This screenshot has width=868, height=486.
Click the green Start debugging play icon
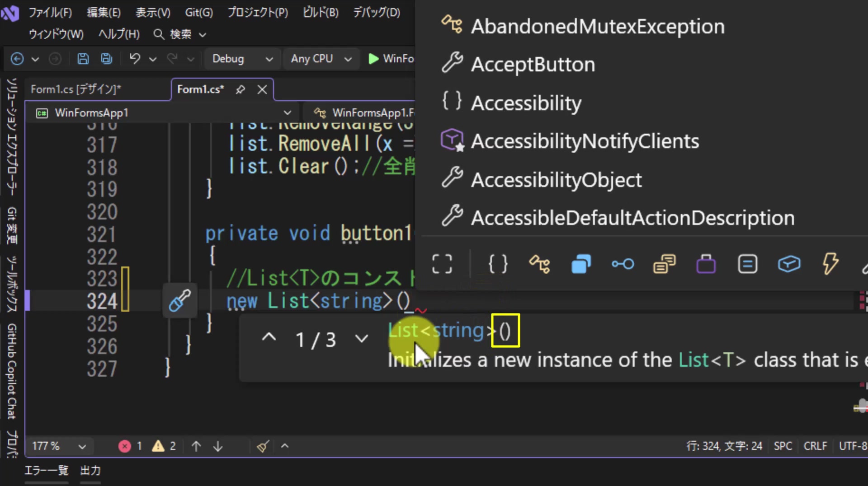(x=373, y=59)
